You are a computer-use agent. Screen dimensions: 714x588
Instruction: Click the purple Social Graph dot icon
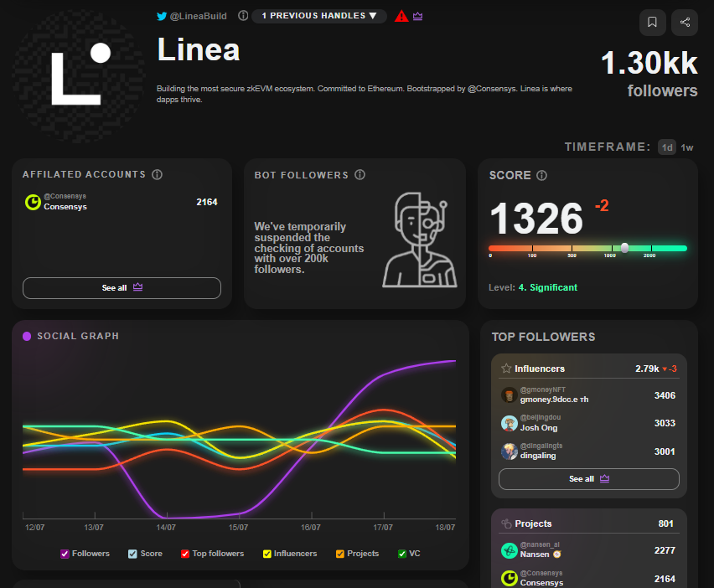click(x=27, y=337)
